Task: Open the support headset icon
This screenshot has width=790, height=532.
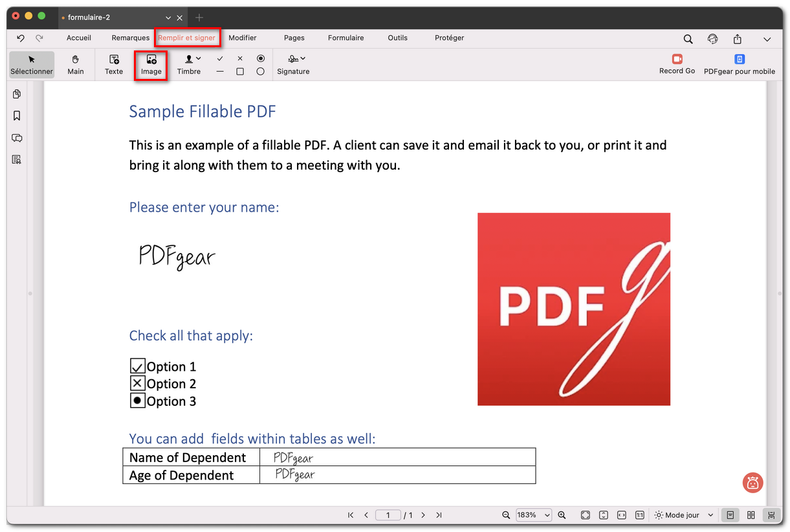Action: [x=713, y=39]
